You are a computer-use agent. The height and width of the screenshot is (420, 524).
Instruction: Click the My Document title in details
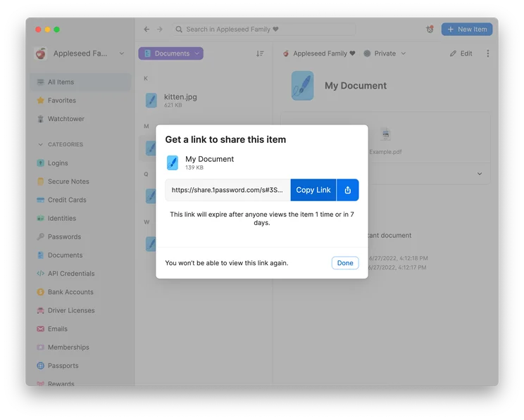pyautogui.click(x=356, y=85)
